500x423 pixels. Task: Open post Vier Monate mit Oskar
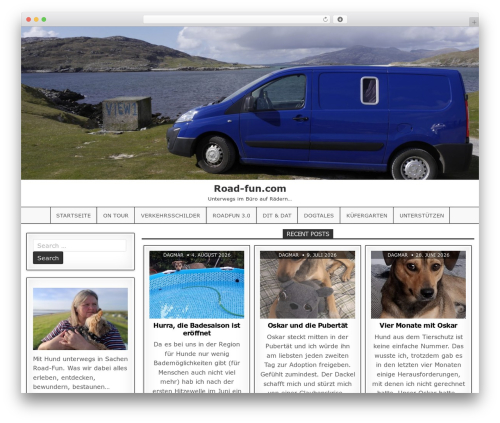(418, 325)
